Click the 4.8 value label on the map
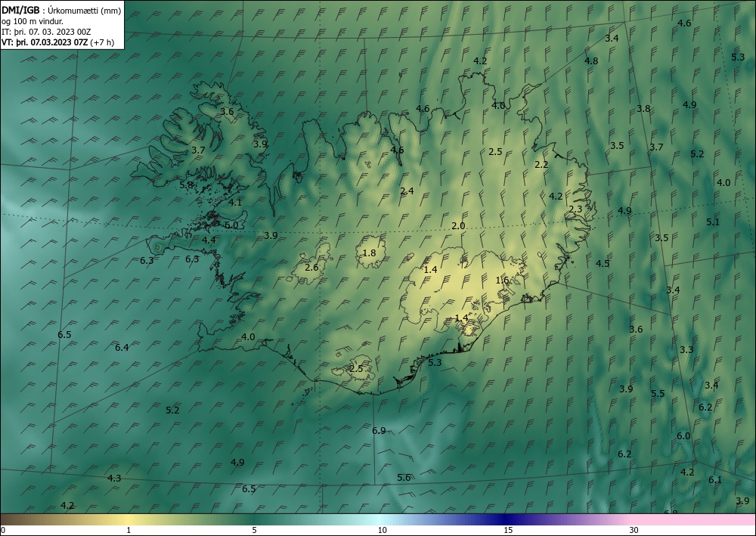This screenshot has width=756, height=536. pyautogui.click(x=591, y=60)
